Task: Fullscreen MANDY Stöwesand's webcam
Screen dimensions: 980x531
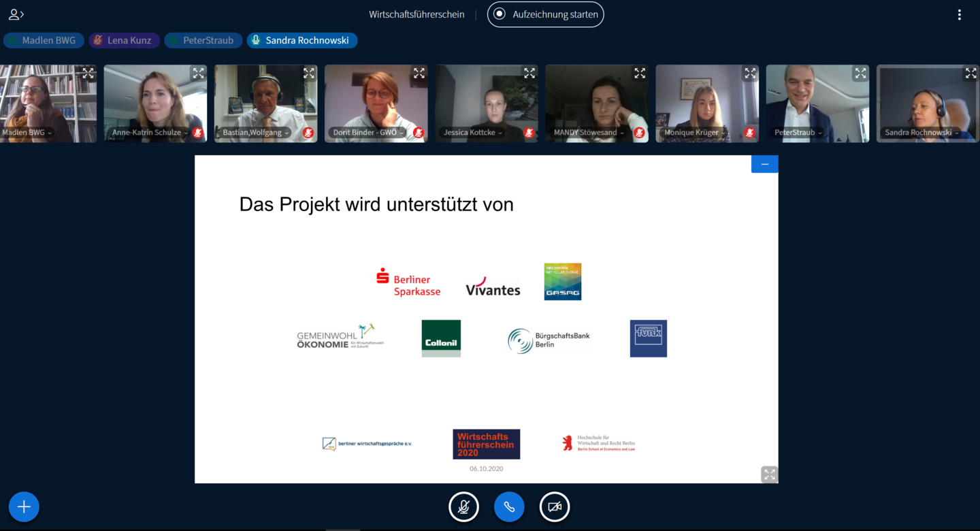Action: (x=639, y=73)
